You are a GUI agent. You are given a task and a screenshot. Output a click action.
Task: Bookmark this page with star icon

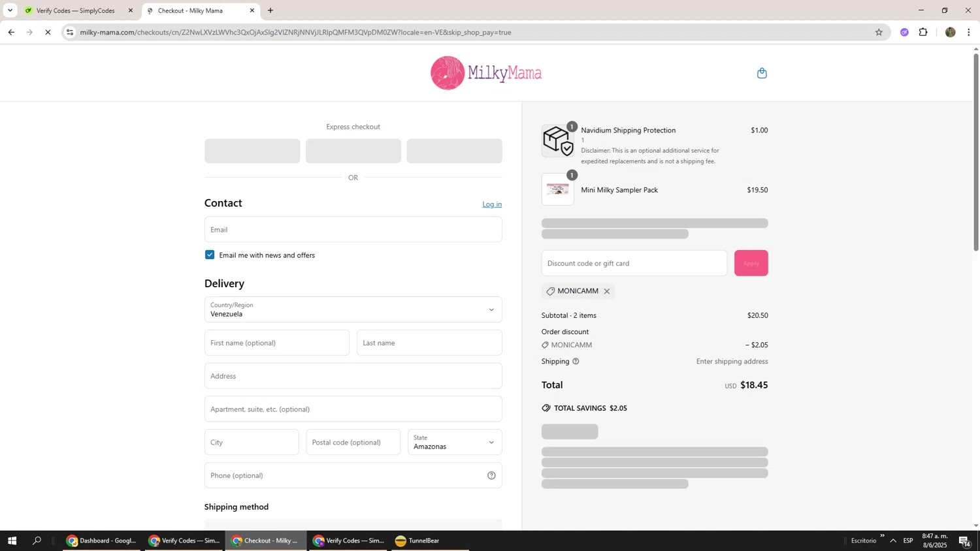pos(879,32)
